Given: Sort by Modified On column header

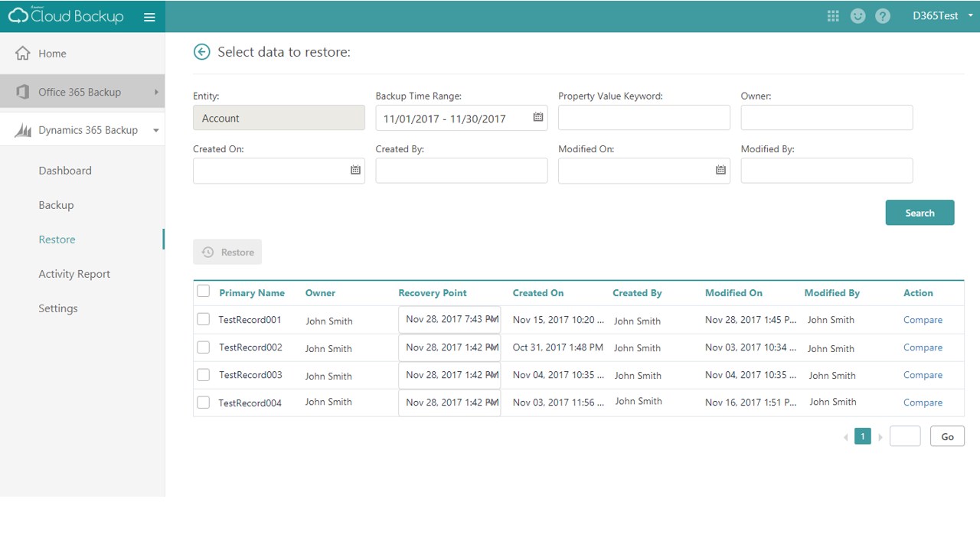Looking at the screenshot, I should (x=733, y=293).
